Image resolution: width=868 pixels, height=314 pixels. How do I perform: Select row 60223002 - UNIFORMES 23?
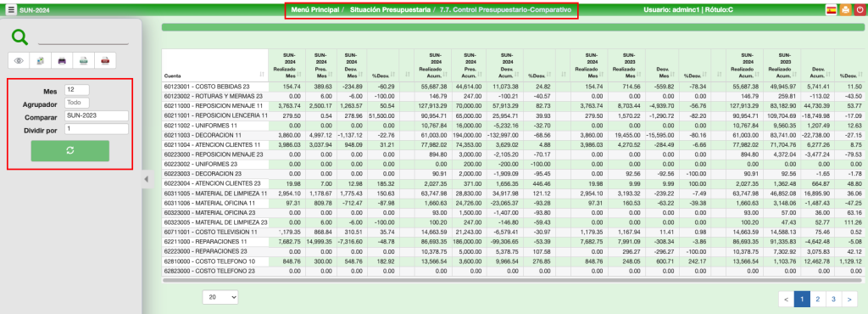click(512, 164)
